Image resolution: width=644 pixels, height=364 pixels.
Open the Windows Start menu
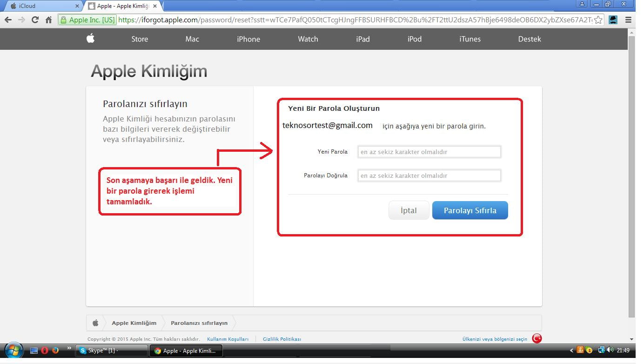coord(14,350)
